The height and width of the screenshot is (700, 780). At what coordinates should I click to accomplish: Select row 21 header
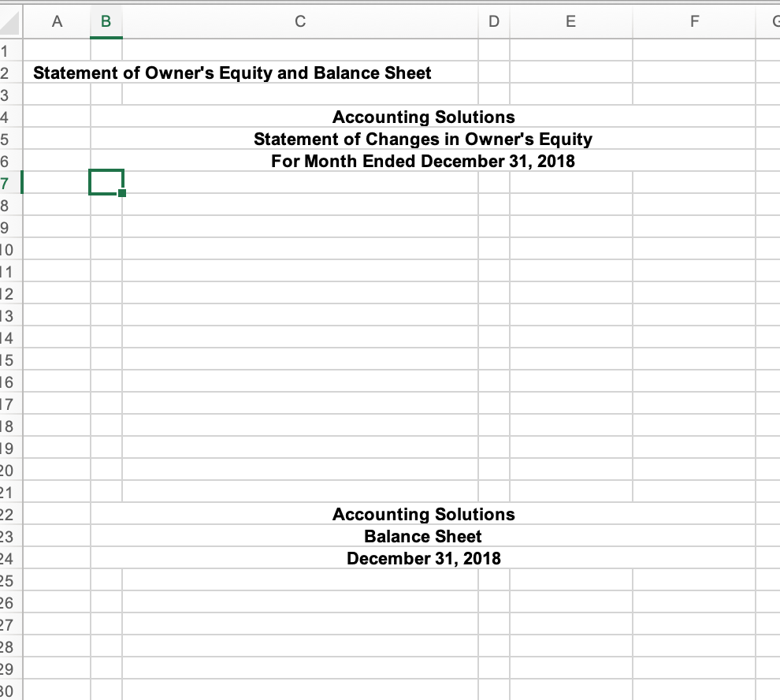[10, 492]
